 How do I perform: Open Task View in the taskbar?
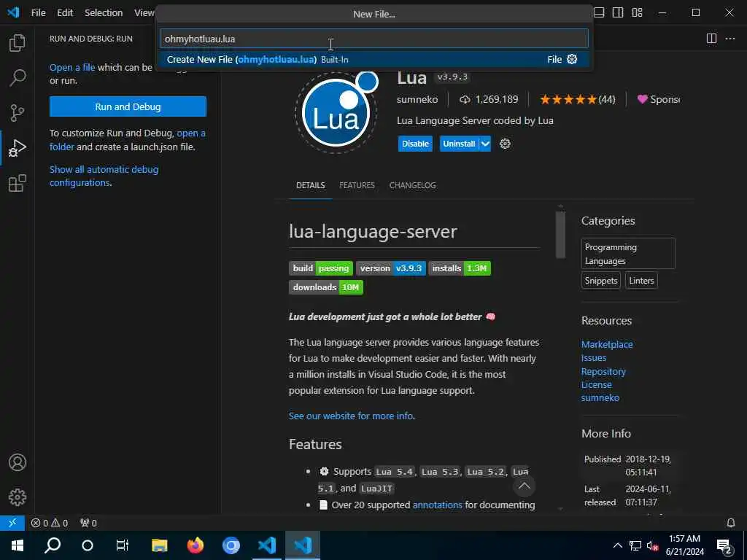coord(123,545)
